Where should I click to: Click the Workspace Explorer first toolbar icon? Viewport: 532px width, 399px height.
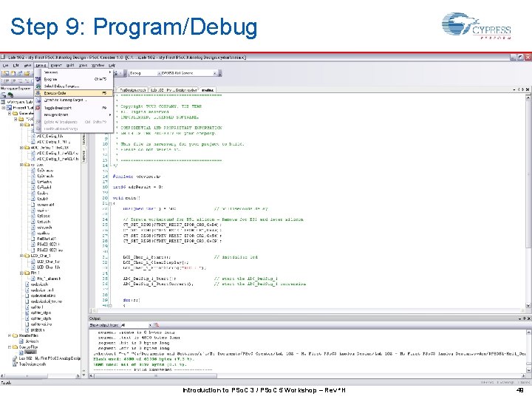coord(4,95)
